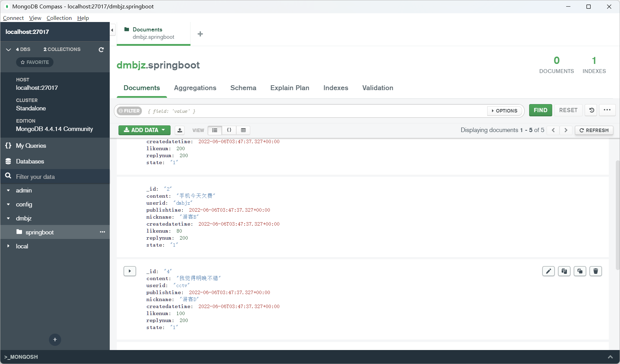Collapse the databases list chevron near 4 DBS
Viewport: 620px width, 364px height.
point(8,50)
